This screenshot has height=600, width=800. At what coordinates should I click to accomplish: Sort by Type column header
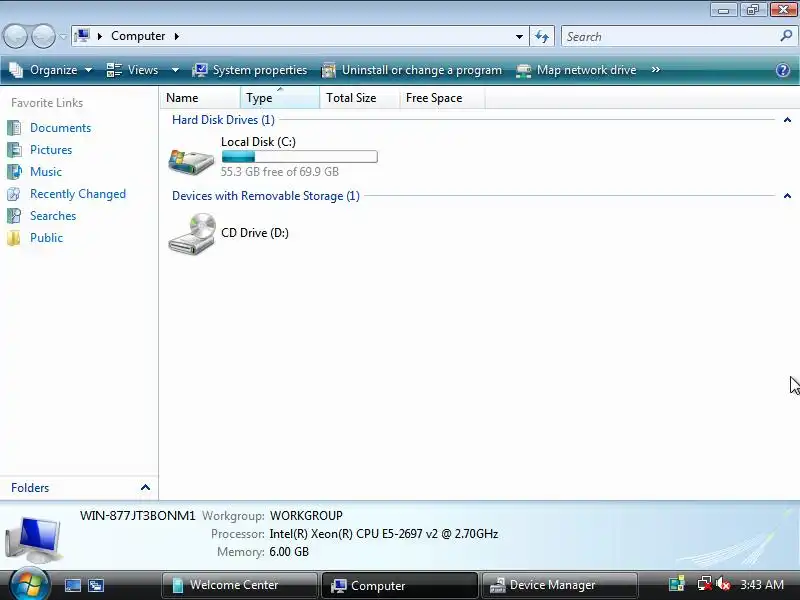tap(280, 97)
